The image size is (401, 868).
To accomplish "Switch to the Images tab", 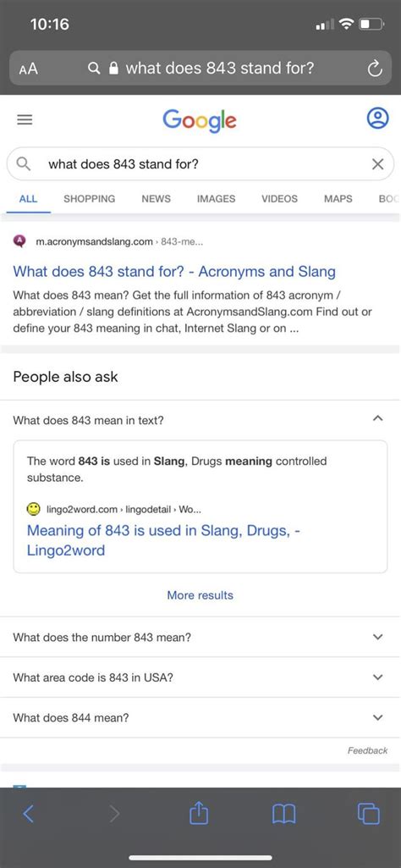I will (217, 198).
